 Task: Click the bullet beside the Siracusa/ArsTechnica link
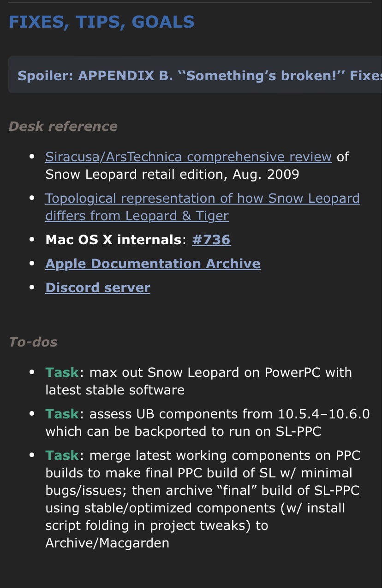(32, 157)
